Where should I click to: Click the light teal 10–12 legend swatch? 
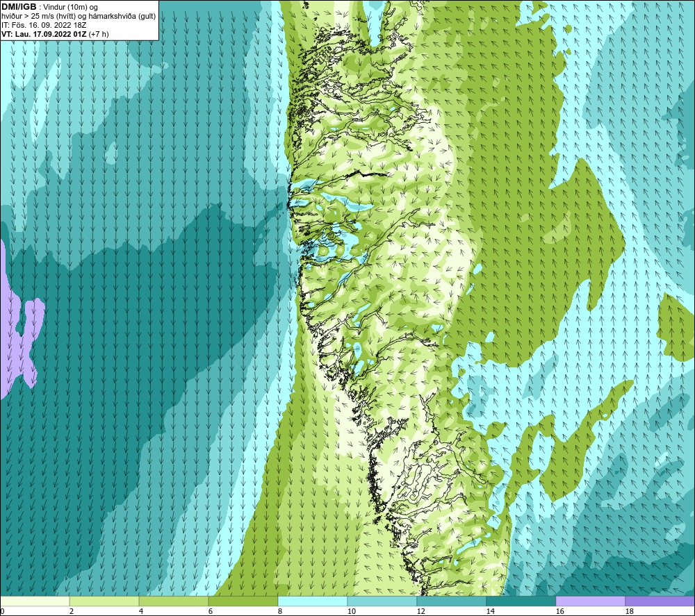point(382,601)
